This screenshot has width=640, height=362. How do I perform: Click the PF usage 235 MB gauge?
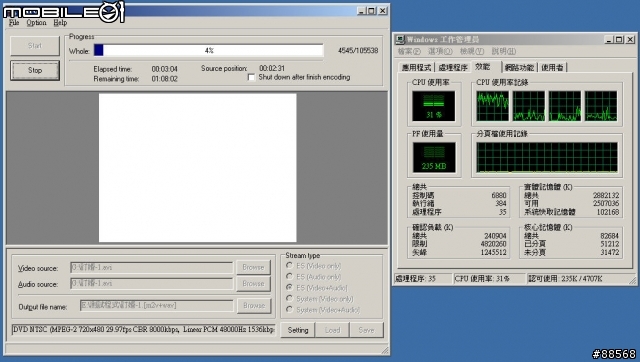coord(433,157)
